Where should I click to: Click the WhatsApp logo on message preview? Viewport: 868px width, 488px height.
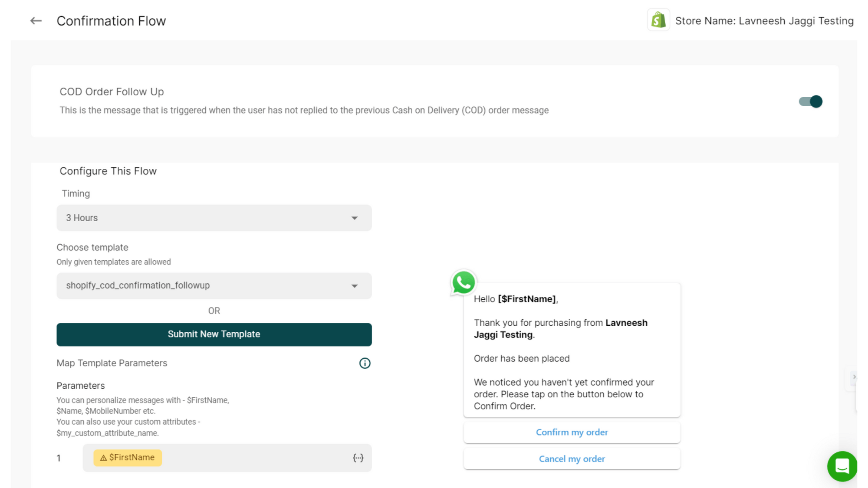coord(463,282)
